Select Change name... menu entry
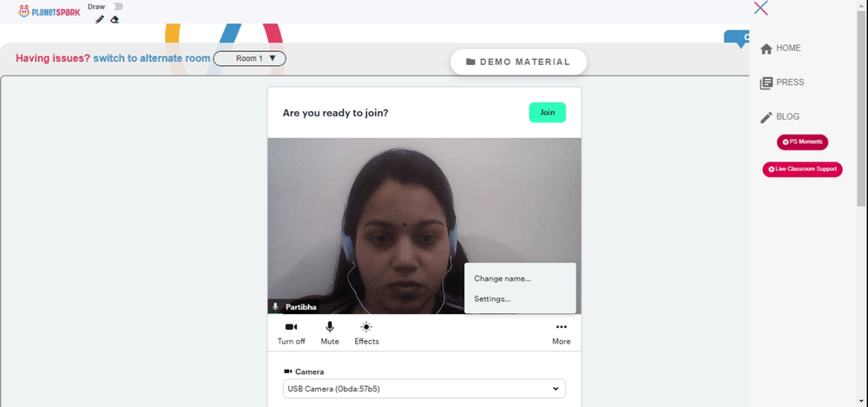This screenshot has height=407, width=868. click(x=503, y=279)
